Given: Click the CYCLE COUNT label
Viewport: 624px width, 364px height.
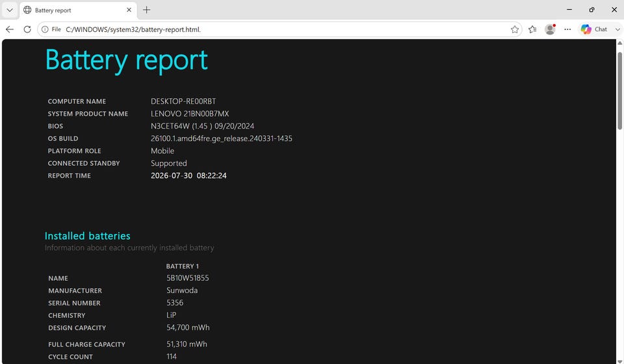Looking at the screenshot, I should 70,357.
